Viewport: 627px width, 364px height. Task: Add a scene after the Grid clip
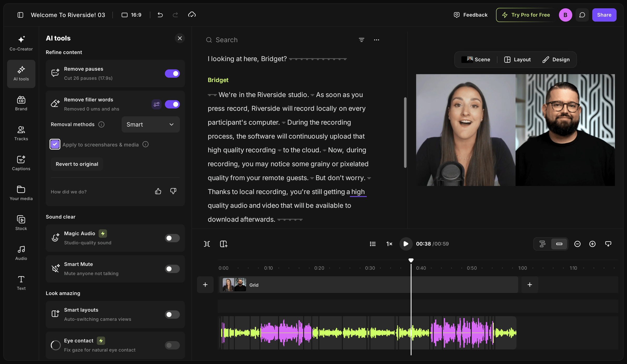[530, 285]
